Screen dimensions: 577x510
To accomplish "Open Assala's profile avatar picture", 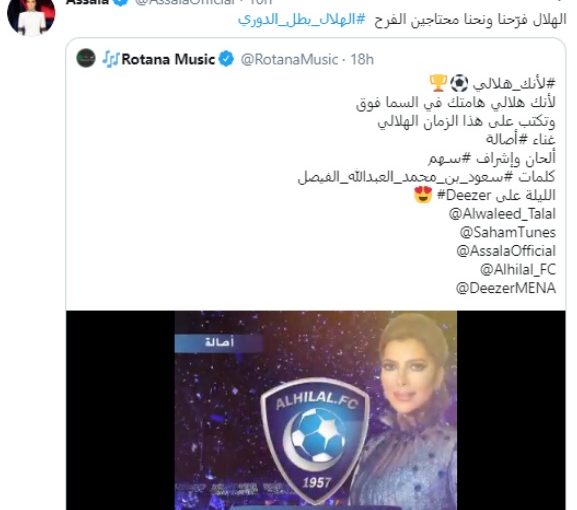I will (x=31, y=17).
